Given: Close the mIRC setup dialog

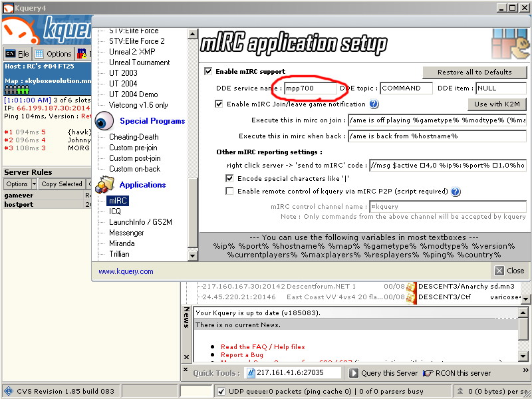Looking at the screenshot, I should pos(510,271).
